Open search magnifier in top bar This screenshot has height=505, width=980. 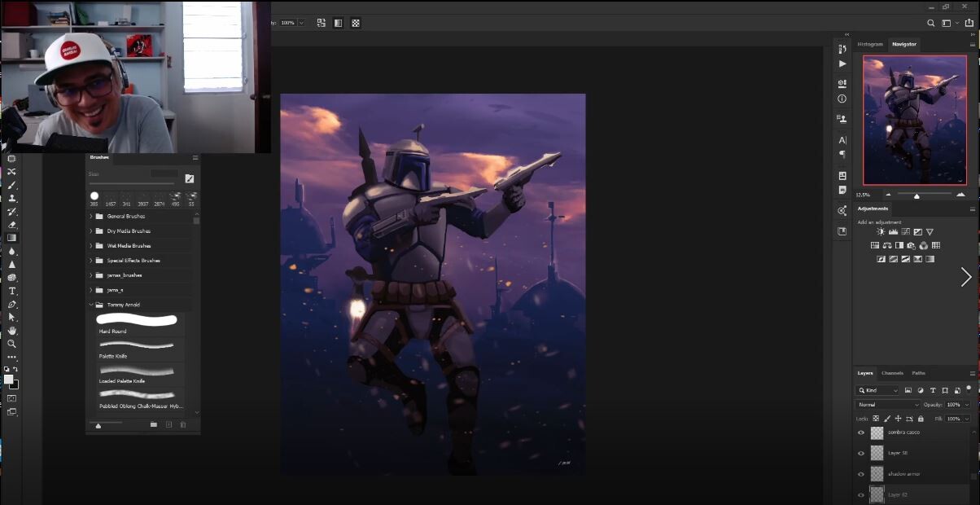pos(931,23)
